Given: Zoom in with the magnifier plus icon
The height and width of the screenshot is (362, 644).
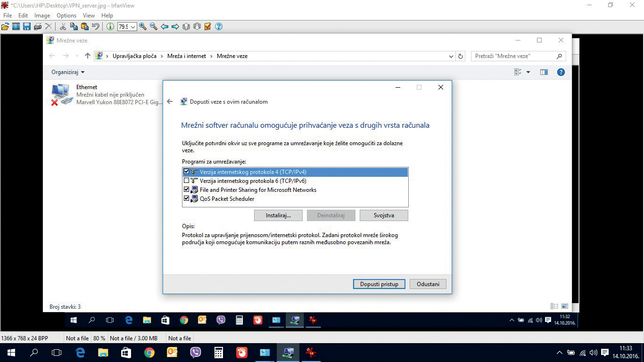Looking at the screenshot, I should pyautogui.click(x=143, y=27).
